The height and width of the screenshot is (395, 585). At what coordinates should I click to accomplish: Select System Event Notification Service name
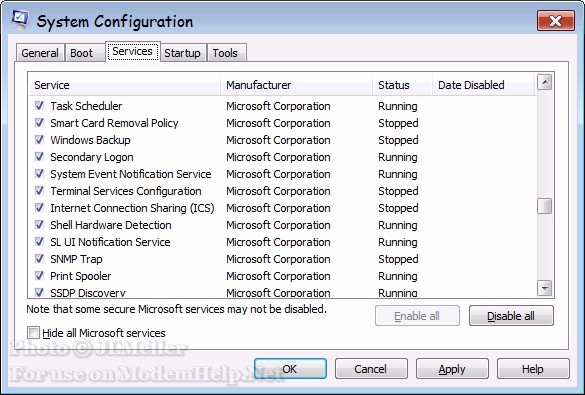131,174
